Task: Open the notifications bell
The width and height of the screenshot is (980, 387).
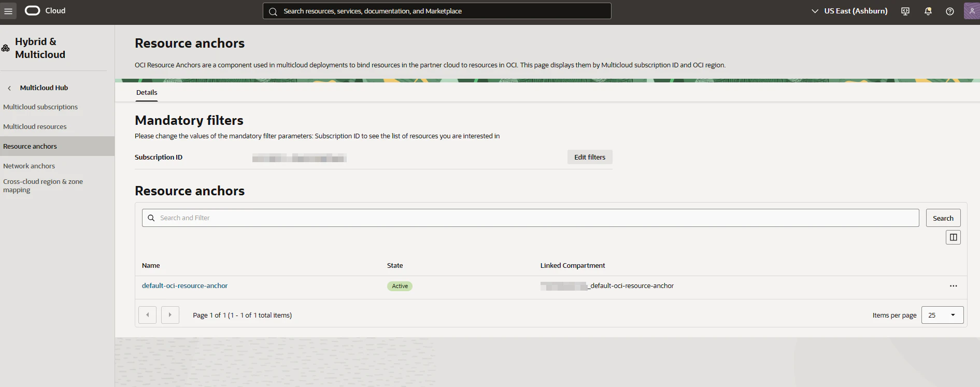Action: (928, 11)
